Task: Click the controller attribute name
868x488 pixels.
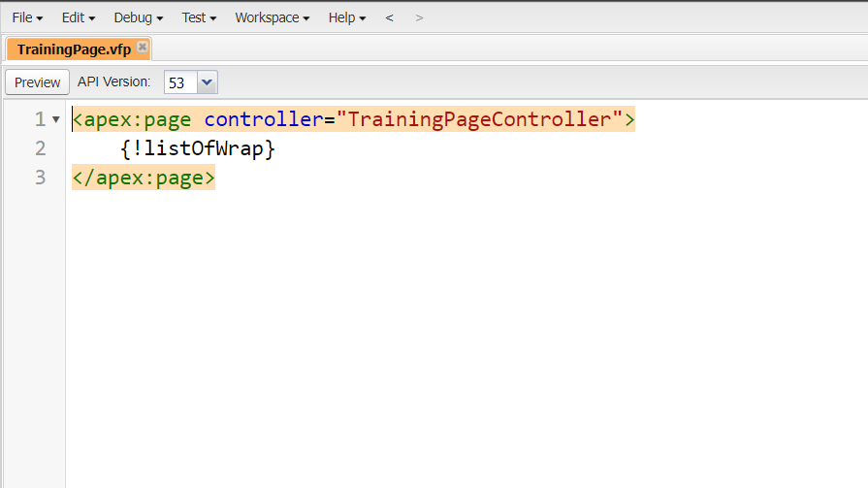Action: [263, 119]
